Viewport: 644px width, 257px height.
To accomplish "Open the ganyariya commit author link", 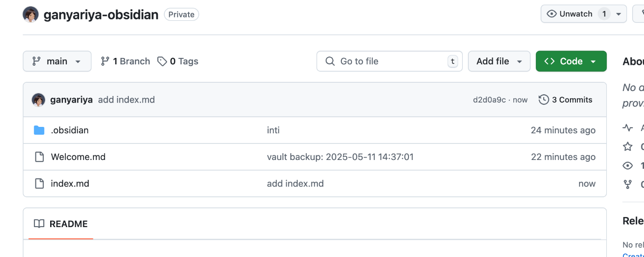I will [71, 100].
